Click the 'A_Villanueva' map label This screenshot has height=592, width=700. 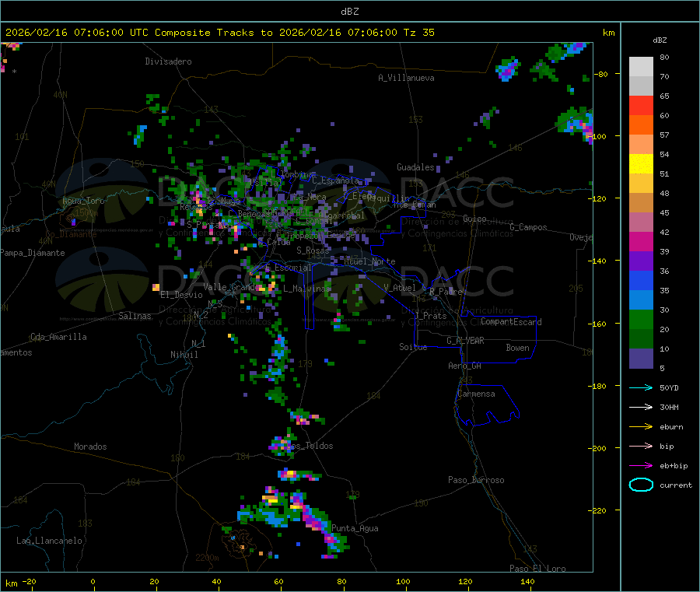[x=406, y=78]
